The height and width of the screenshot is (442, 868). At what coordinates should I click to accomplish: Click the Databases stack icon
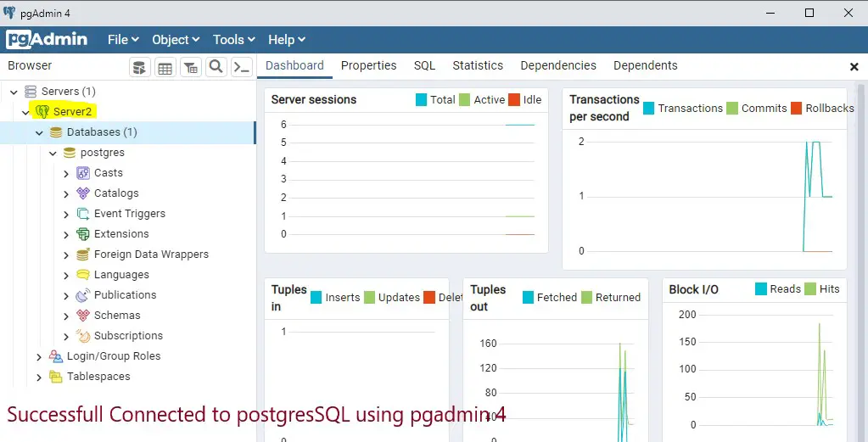(x=56, y=132)
